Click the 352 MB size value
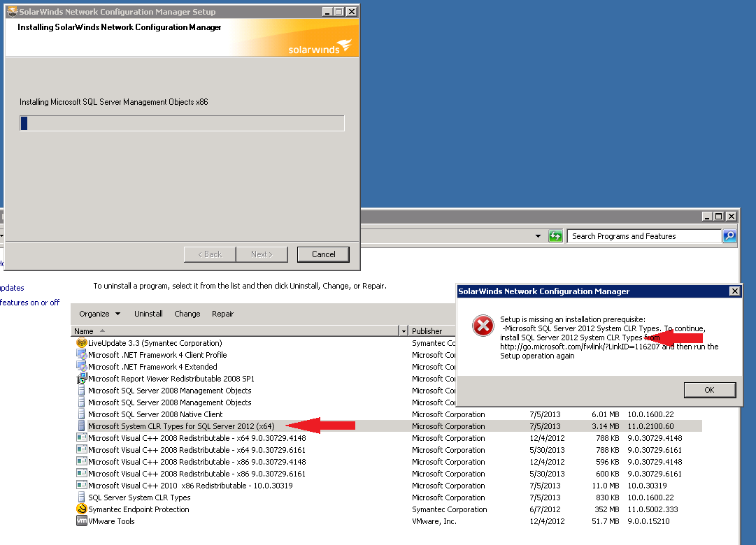756x545 pixels. pyautogui.click(x=606, y=509)
